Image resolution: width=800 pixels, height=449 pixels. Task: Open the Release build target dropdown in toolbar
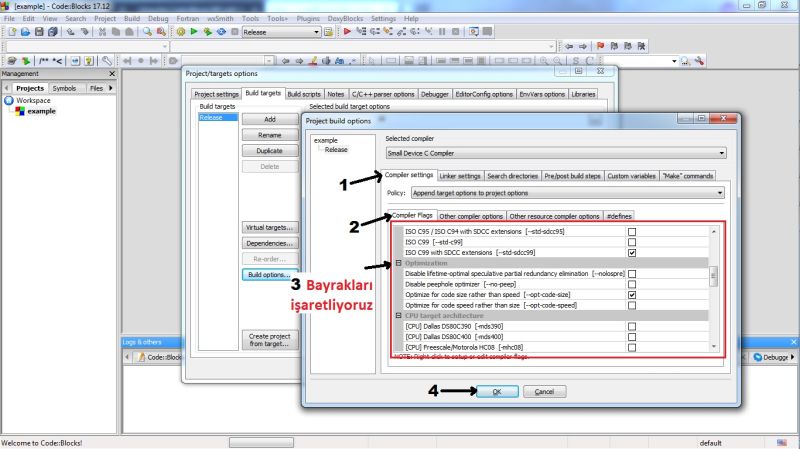tap(316, 32)
